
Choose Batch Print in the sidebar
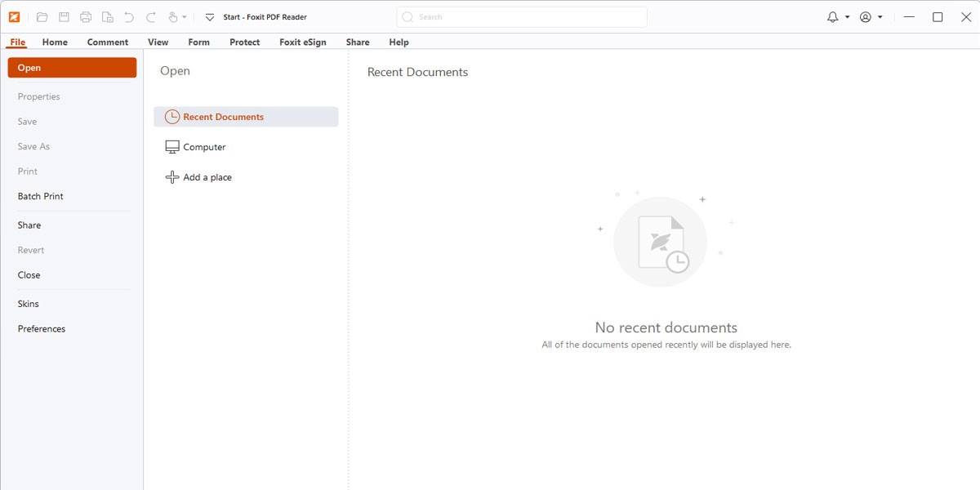tap(41, 197)
